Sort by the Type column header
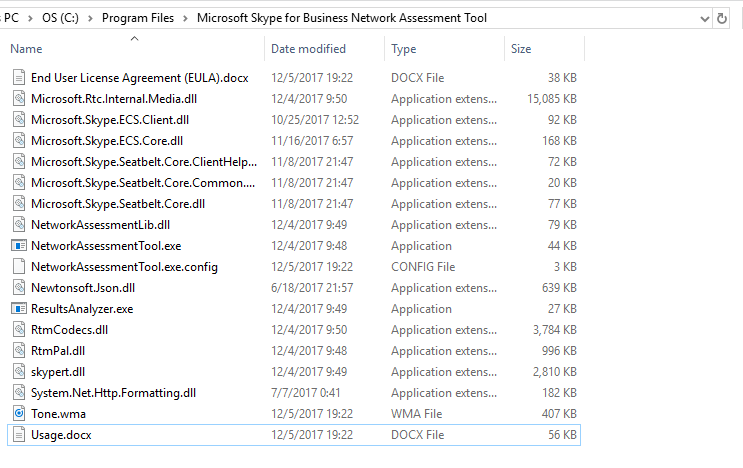The image size is (743, 468). [444, 49]
